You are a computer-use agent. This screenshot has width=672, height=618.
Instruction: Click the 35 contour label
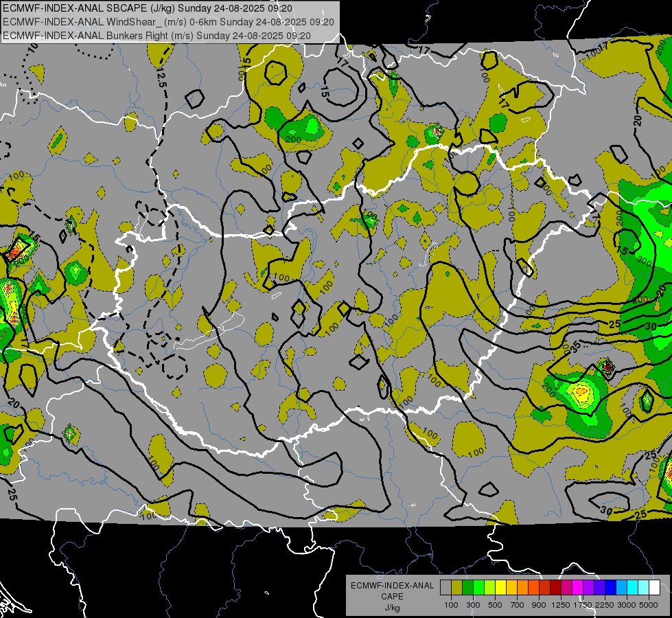(x=575, y=346)
